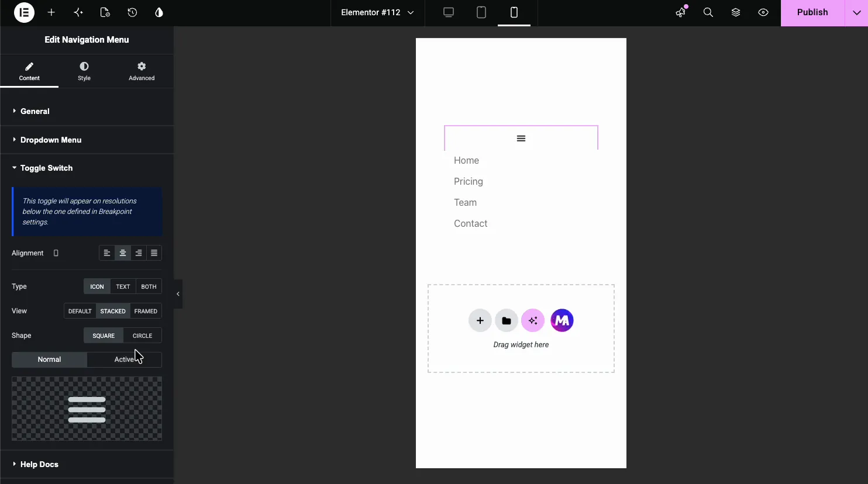Image resolution: width=868 pixels, height=484 pixels.
Task: Open the save options arrow beside Publish
Action: click(x=856, y=12)
